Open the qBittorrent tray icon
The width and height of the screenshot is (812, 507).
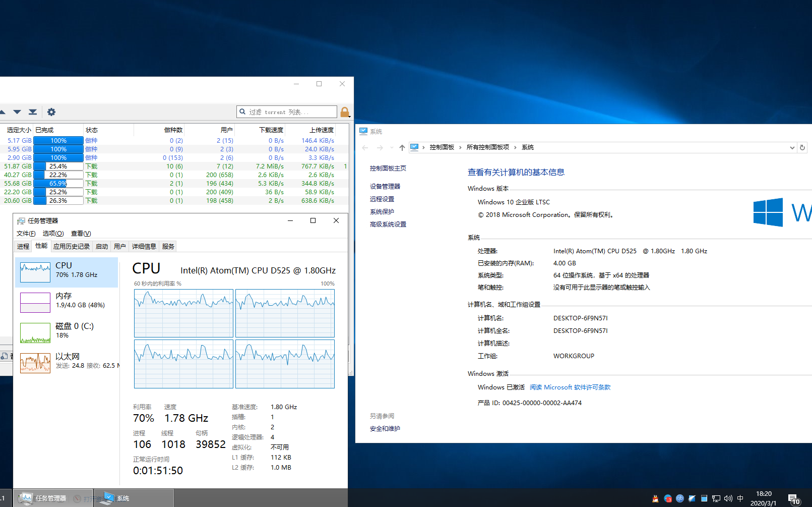click(x=680, y=498)
